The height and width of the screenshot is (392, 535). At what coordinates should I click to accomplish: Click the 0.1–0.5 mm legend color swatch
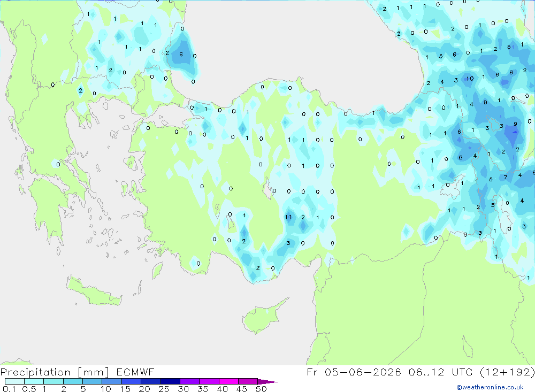point(14,381)
